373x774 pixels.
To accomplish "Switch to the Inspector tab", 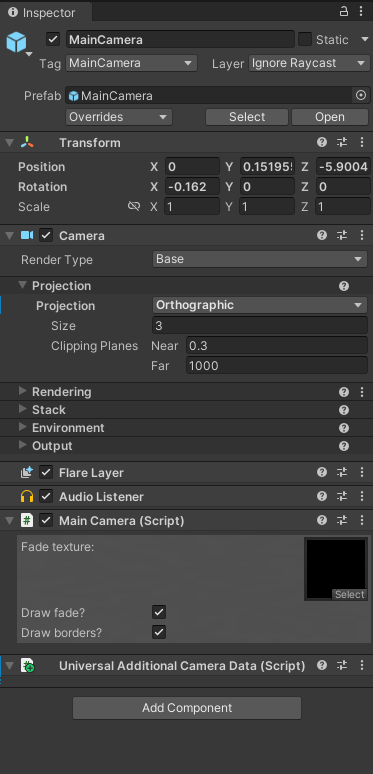I will (x=45, y=12).
